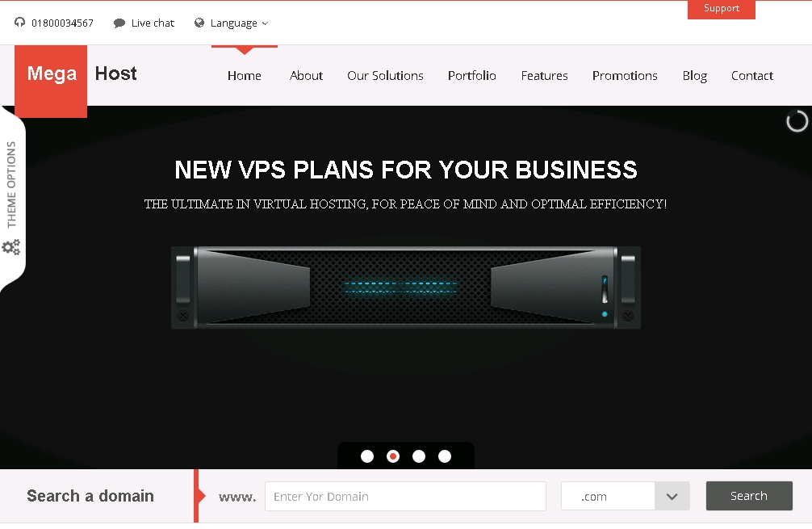The height and width of the screenshot is (529, 812).
Task: Click the slider loading spinner icon
Action: coord(797,121)
